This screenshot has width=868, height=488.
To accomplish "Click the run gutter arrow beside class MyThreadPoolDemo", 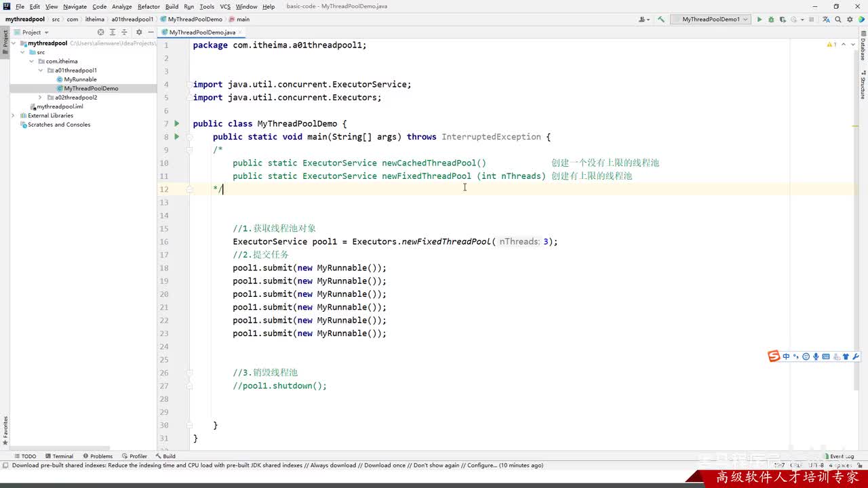I will pyautogui.click(x=177, y=123).
